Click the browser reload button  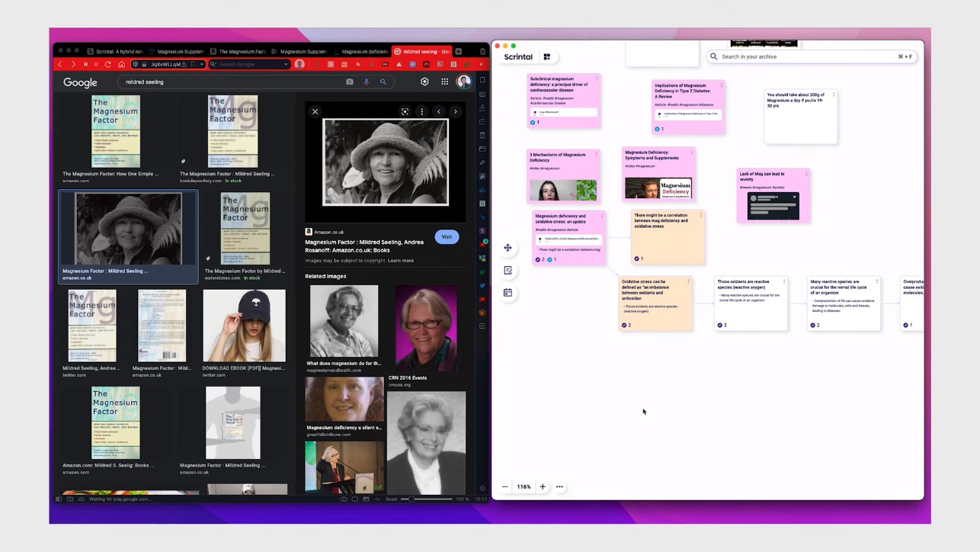[108, 65]
